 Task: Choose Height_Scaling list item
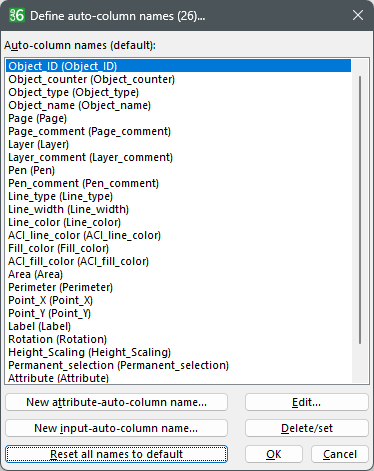point(178,352)
